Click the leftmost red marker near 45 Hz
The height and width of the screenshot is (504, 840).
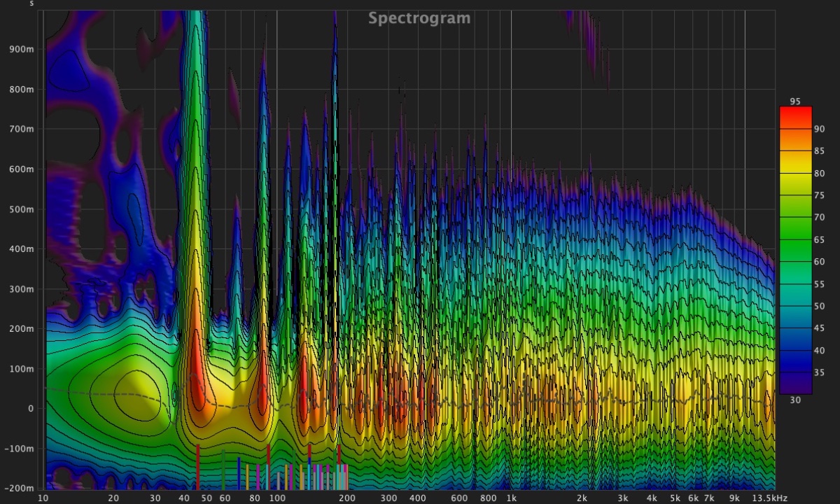198,468
